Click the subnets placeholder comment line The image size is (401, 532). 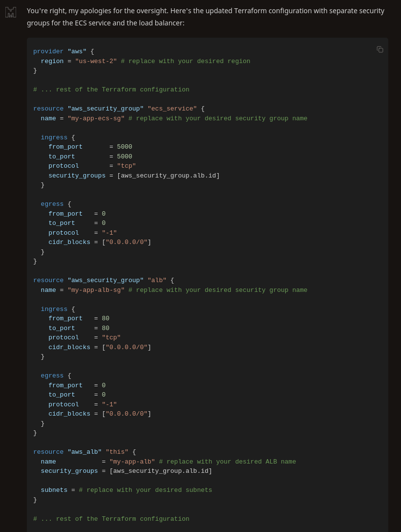tap(145, 490)
